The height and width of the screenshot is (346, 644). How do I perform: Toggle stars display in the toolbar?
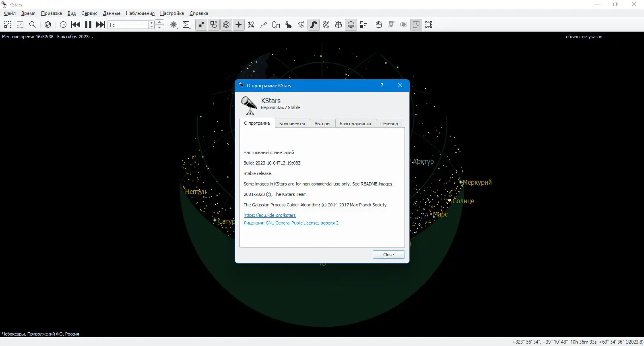[201, 25]
